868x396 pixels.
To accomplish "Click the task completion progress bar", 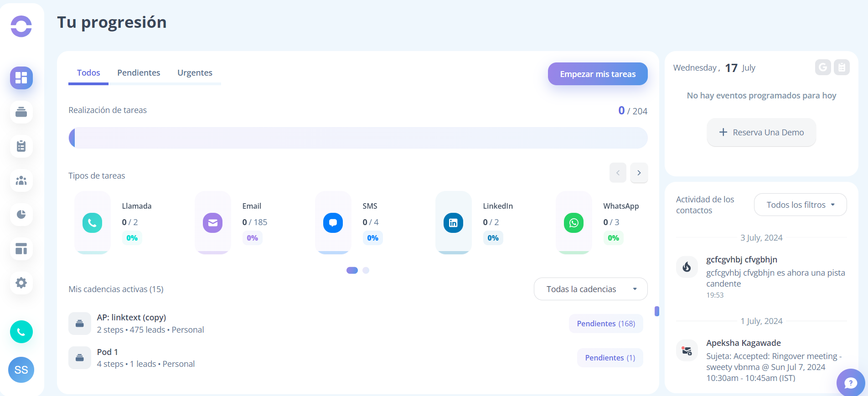I will 358,138.
